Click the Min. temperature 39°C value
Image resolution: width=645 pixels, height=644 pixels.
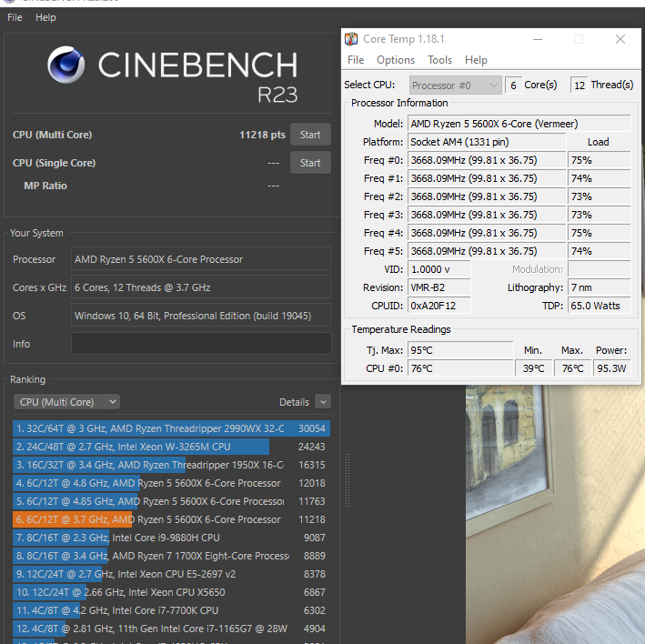click(x=533, y=368)
